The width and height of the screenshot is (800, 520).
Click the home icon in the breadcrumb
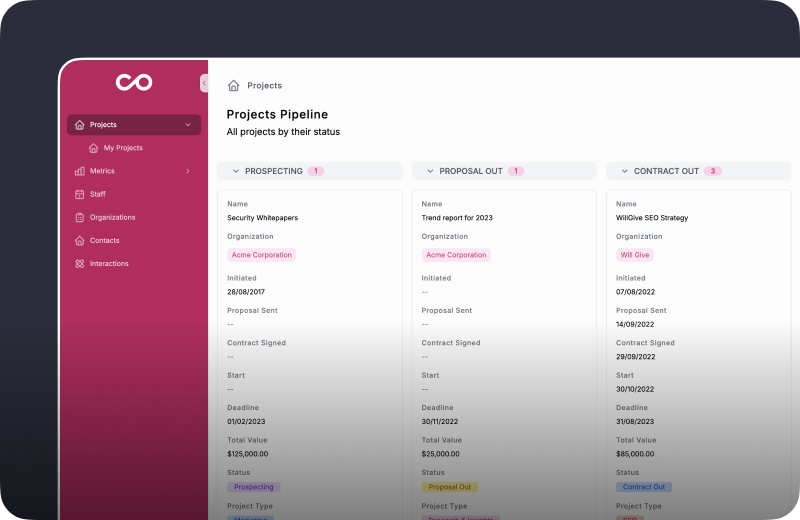(x=234, y=85)
